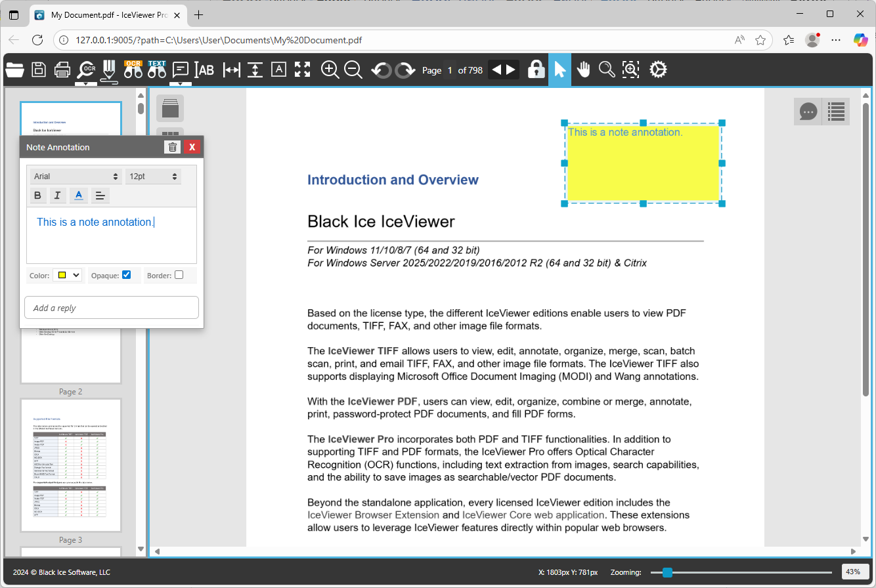Click the zoom slider handle
The width and height of the screenshot is (876, 588).
tap(668, 572)
